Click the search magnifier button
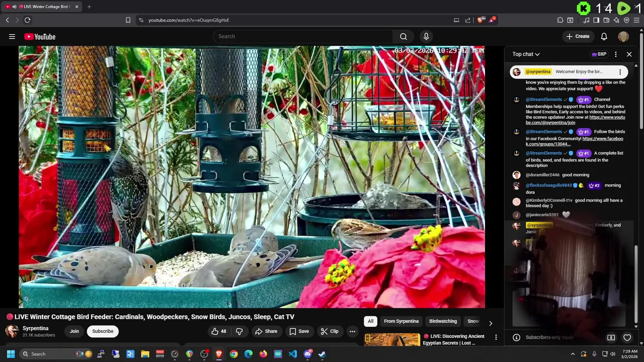The height and width of the screenshot is (362, 644). [x=404, y=37]
